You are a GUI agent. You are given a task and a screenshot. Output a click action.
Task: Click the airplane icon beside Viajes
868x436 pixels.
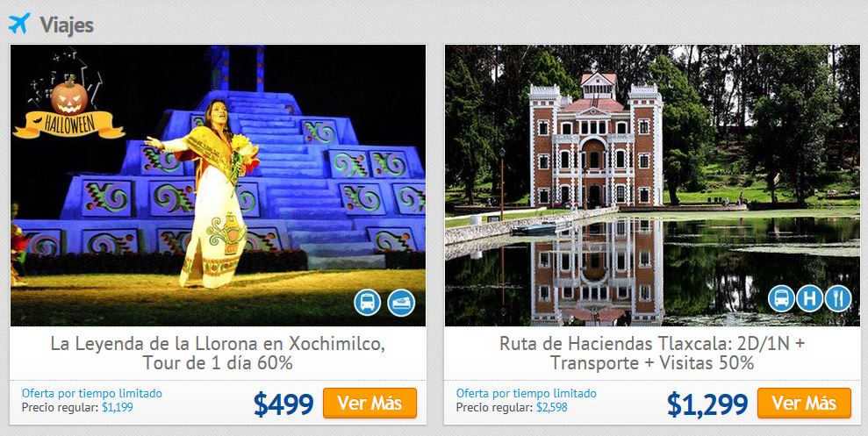click(18, 24)
